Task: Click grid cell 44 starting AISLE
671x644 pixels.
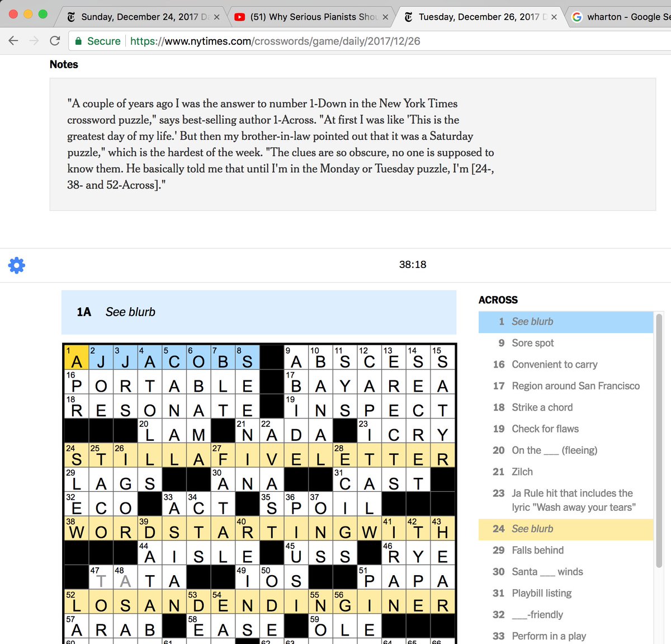Action: pos(150,552)
